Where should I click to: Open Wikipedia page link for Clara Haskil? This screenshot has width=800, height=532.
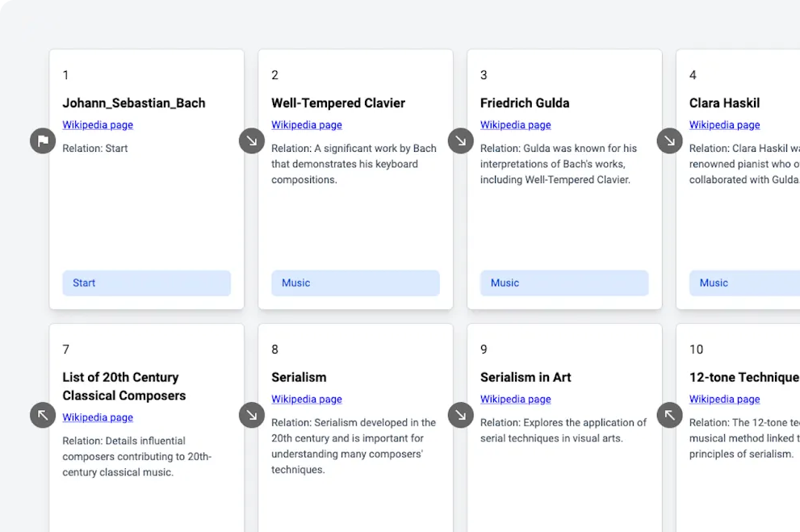724,125
